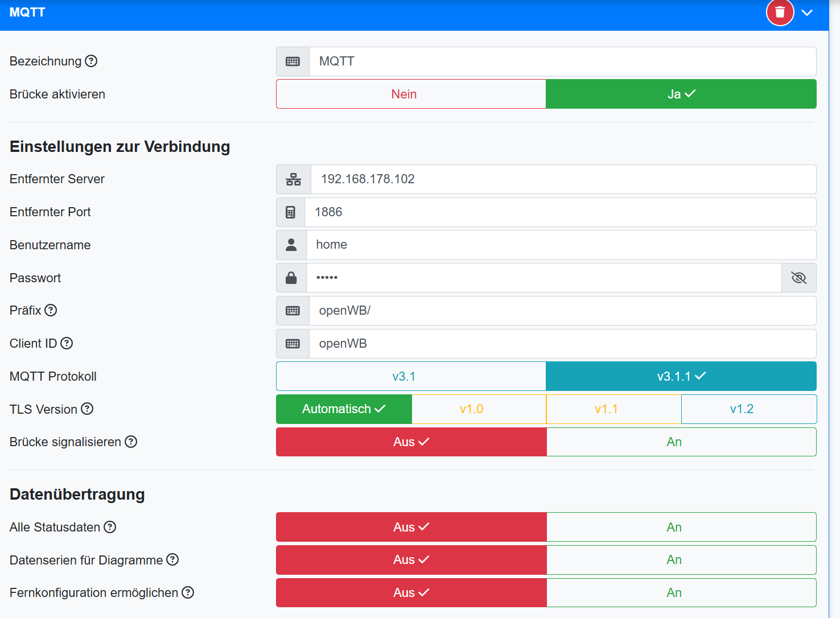Click the network icon next to Entfernter Server
Image resolution: width=840 pixels, height=618 pixels.
(x=293, y=179)
